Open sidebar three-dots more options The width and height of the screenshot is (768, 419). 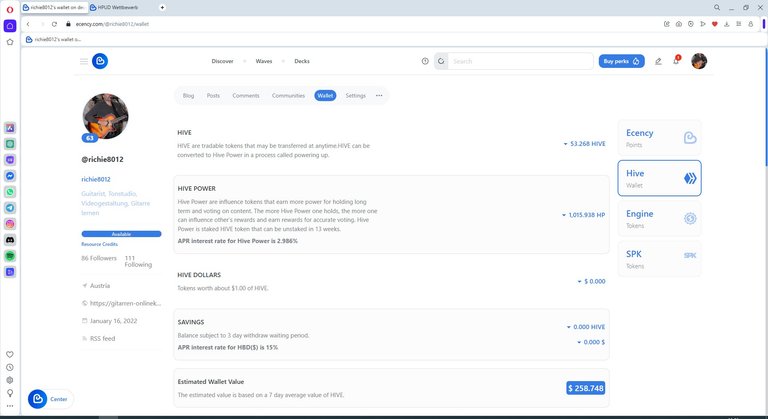point(10,406)
